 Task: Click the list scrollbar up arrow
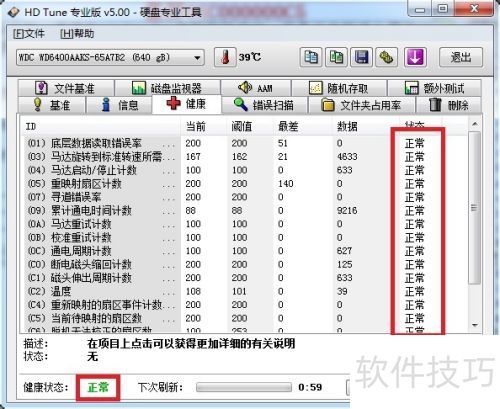click(475, 124)
